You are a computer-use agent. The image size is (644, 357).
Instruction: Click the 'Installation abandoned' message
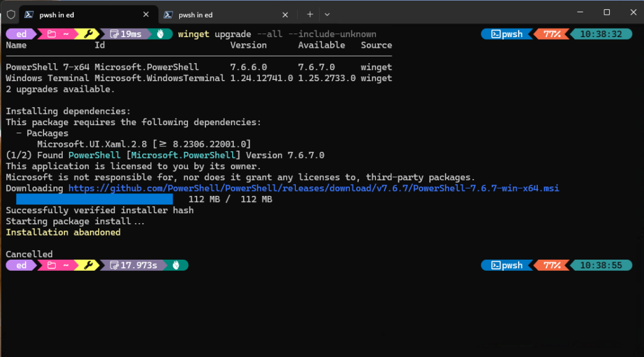63,232
